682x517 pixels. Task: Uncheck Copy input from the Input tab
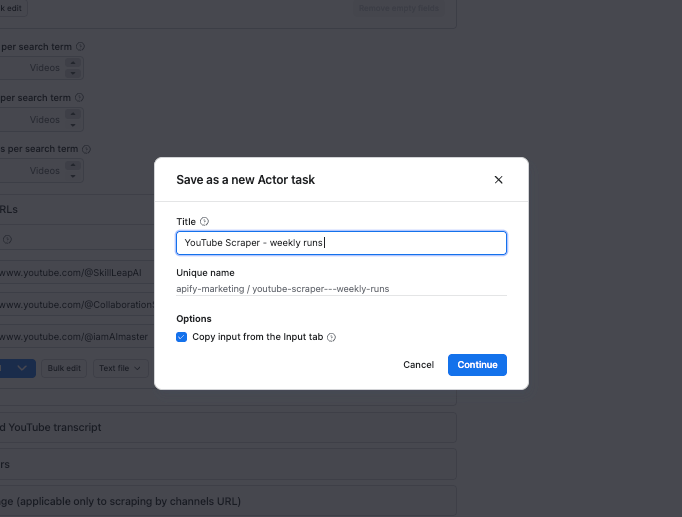[182, 338]
